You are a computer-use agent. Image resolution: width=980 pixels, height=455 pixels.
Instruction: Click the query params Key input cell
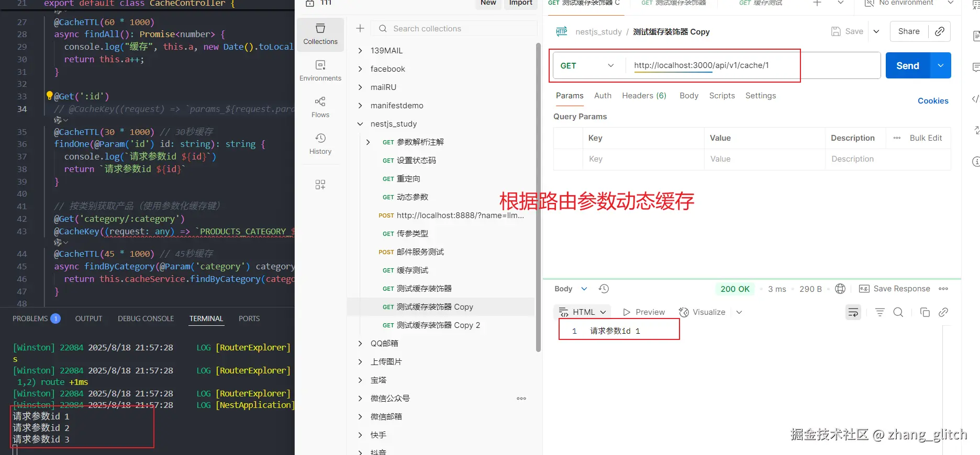[x=643, y=159]
